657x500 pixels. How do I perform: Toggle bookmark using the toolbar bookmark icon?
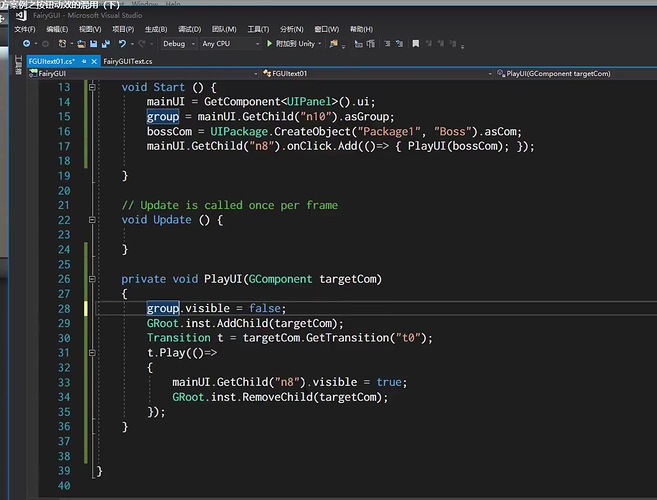[x=415, y=44]
